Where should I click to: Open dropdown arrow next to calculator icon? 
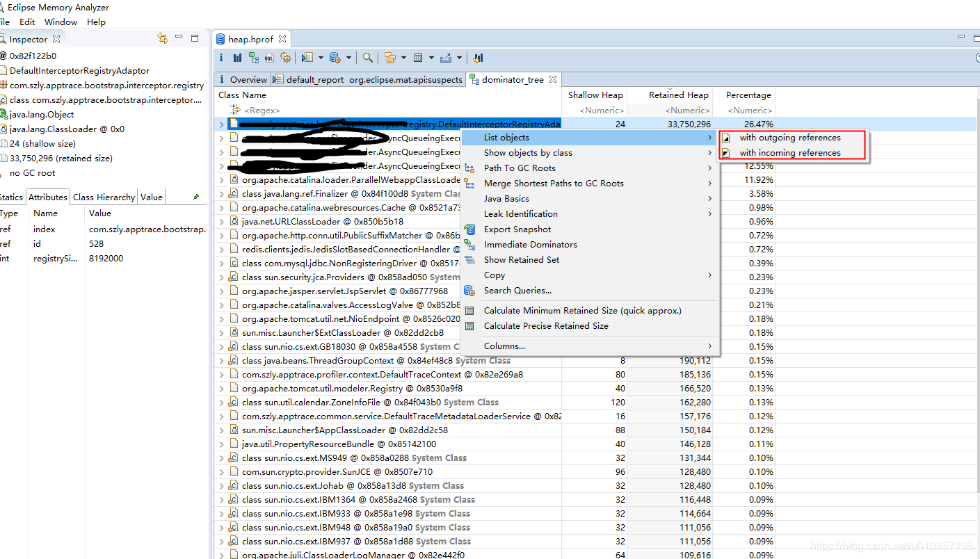pos(431,58)
